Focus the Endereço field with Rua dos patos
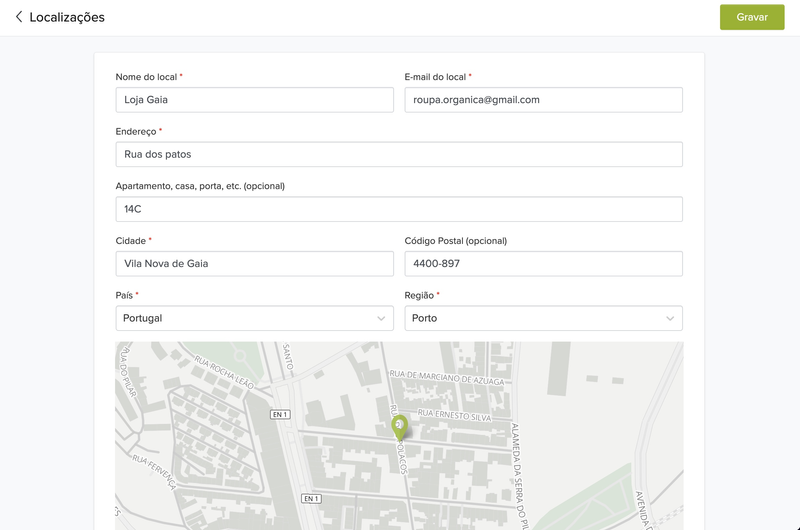 399,154
